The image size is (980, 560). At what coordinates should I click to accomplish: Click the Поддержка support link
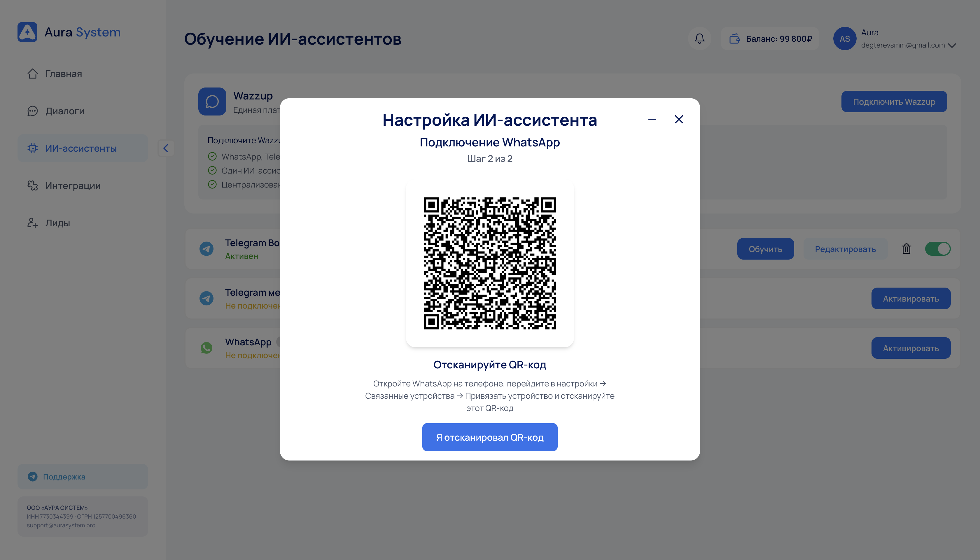64,477
